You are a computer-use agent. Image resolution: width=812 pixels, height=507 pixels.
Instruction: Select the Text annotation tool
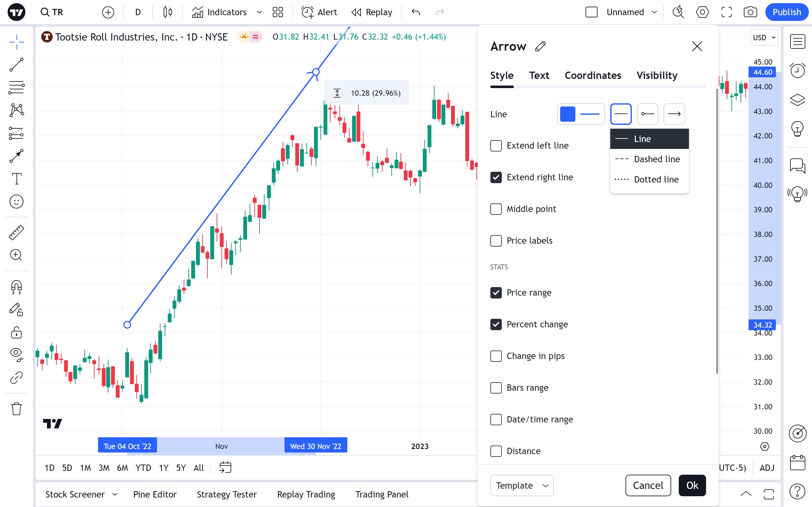16,178
